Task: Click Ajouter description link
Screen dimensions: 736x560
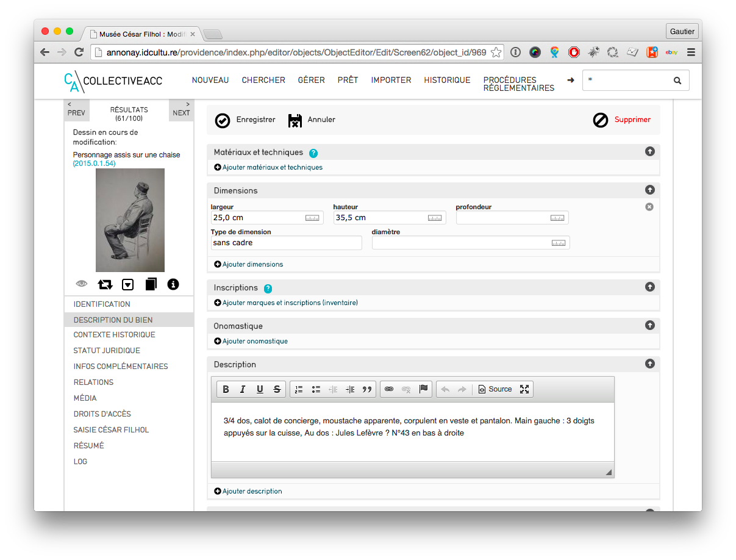Action: tap(248, 491)
